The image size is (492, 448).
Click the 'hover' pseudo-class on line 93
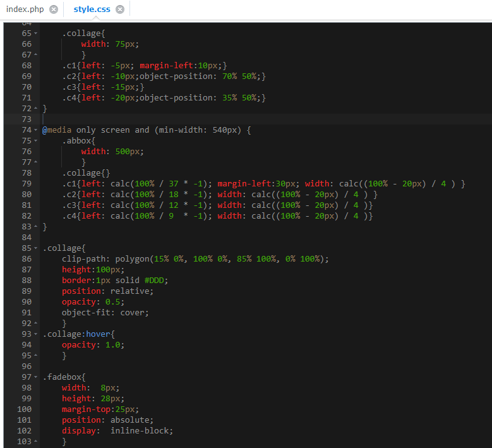tap(98, 334)
